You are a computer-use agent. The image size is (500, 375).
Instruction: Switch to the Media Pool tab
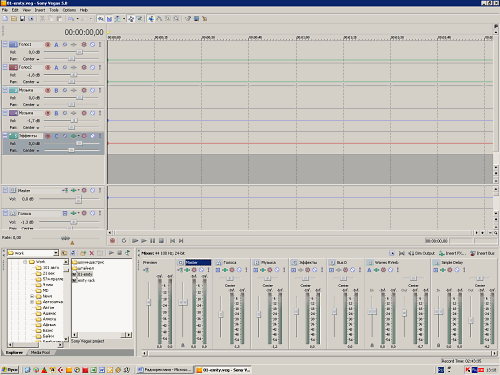click(40, 352)
